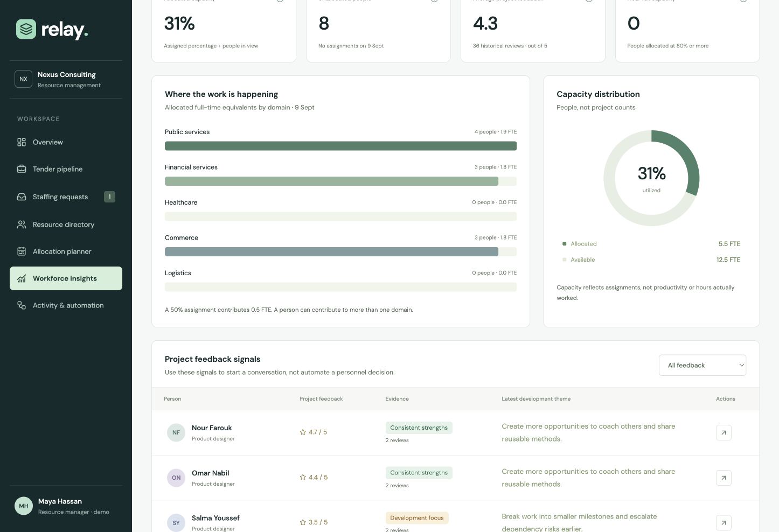Click the "4 people · 1.9 FTE" label
Screen dimensions: 779x532
496,132
